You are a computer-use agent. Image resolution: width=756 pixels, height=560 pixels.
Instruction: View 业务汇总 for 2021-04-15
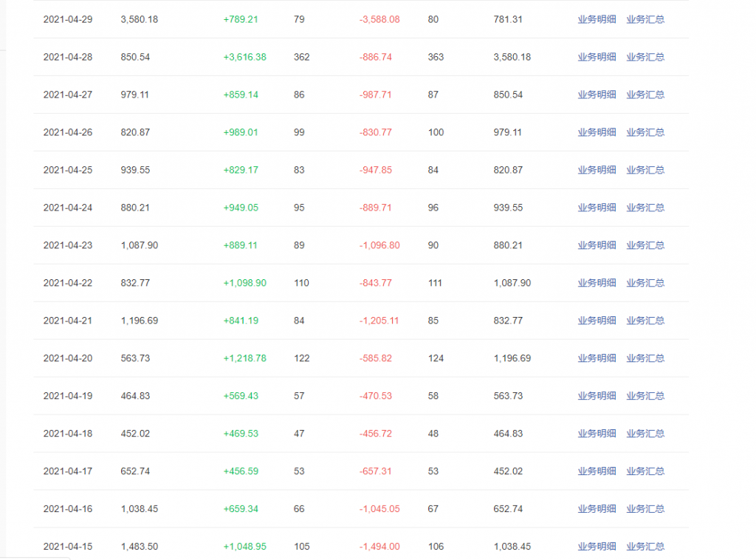645,547
